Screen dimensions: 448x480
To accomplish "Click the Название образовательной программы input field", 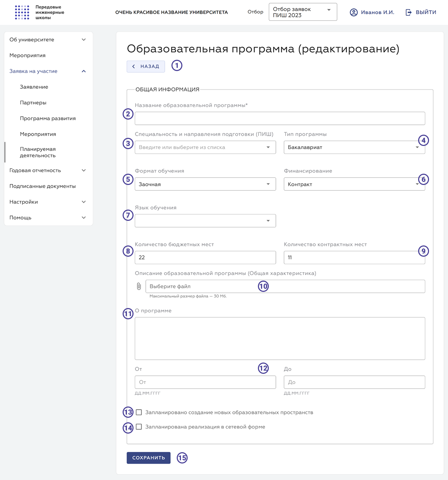I will point(280,119).
